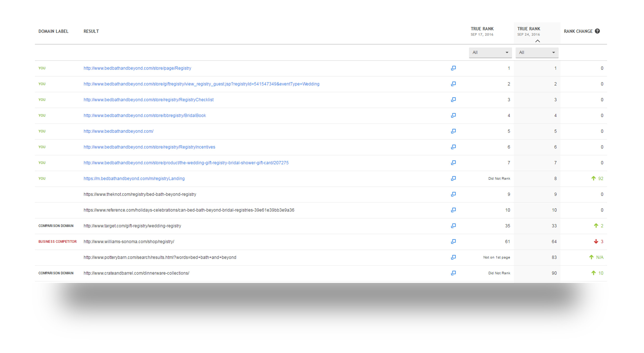
Task: Click the crateandbarrel.com dinnerware-collections URL
Action: click(136, 273)
